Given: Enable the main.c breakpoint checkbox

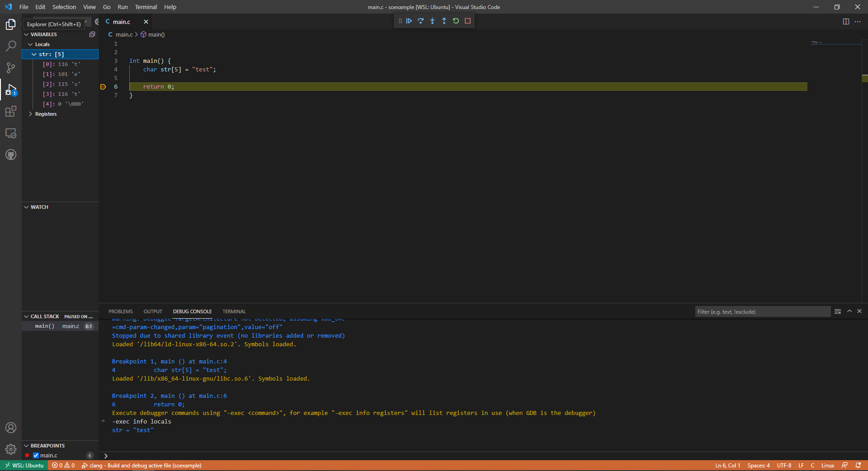Looking at the screenshot, I should [36, 456].
